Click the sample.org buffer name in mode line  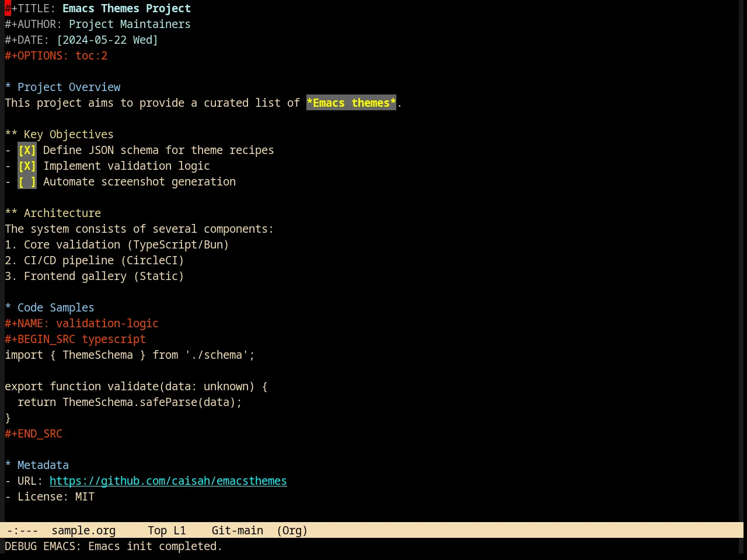(x=83, y=531)
